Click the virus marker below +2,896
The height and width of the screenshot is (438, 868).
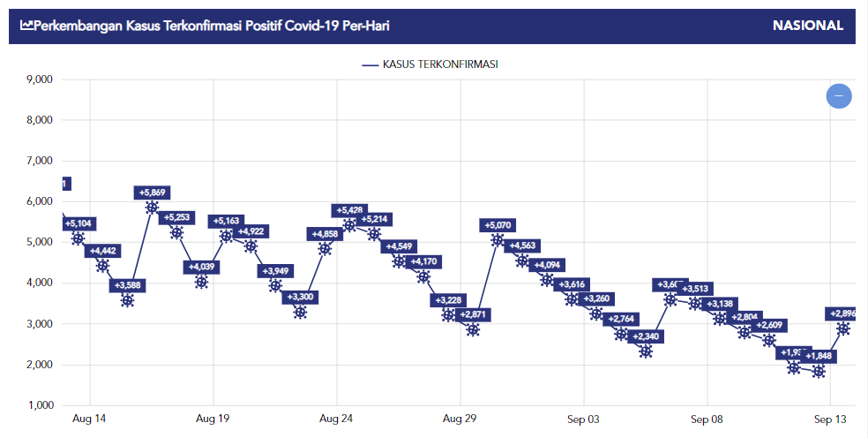click(843, 328)
